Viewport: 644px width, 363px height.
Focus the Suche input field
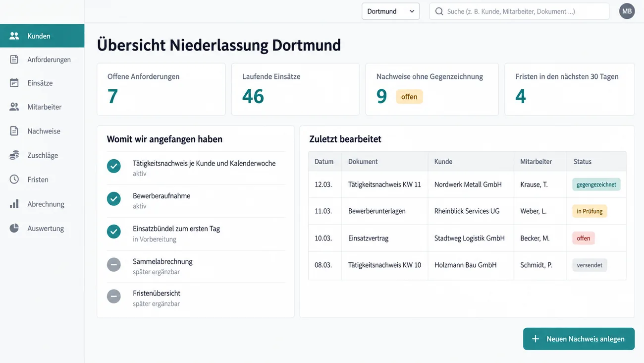(x=519, y=11)
